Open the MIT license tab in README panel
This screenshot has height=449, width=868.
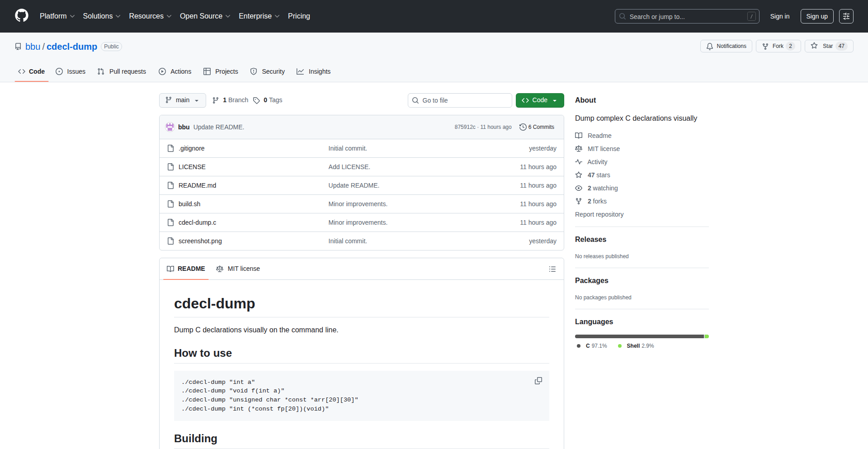tap(238, 269)
